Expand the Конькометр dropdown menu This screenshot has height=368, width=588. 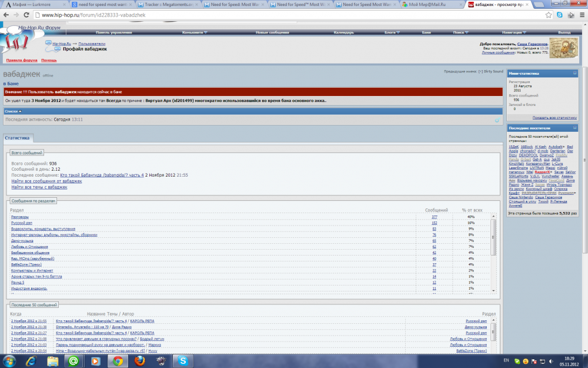tap(195, 32)
